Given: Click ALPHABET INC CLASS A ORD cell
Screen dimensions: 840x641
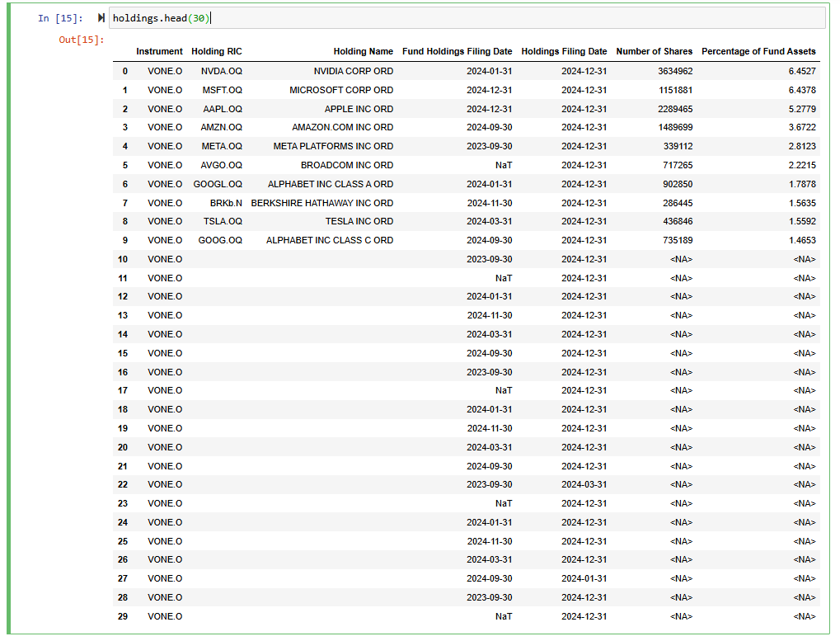Looking at the screenshot, I should [331, 184].
